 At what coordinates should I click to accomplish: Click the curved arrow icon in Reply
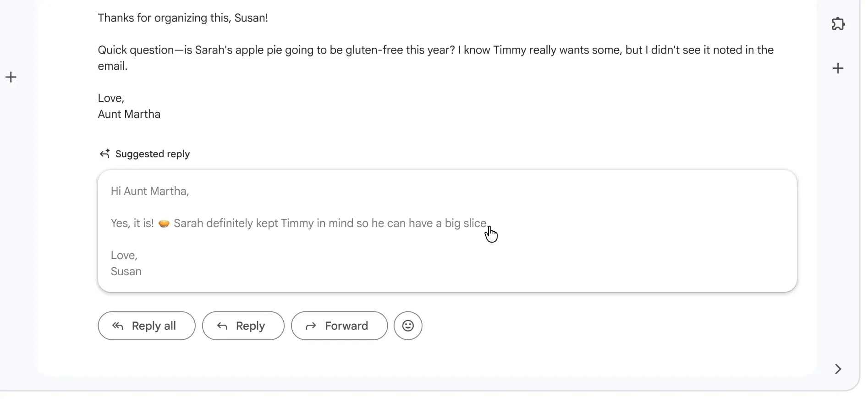(x=222, y=326)
